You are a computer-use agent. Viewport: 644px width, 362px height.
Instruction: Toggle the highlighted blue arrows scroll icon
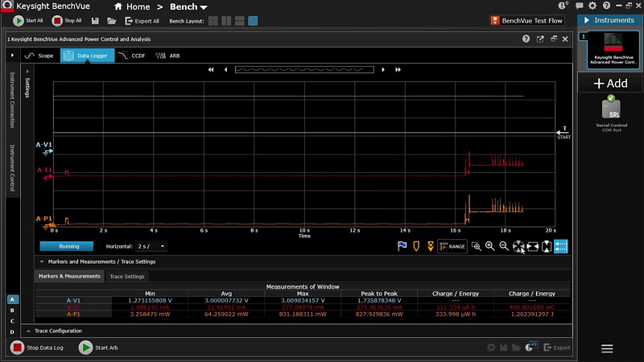pos(560,246)
